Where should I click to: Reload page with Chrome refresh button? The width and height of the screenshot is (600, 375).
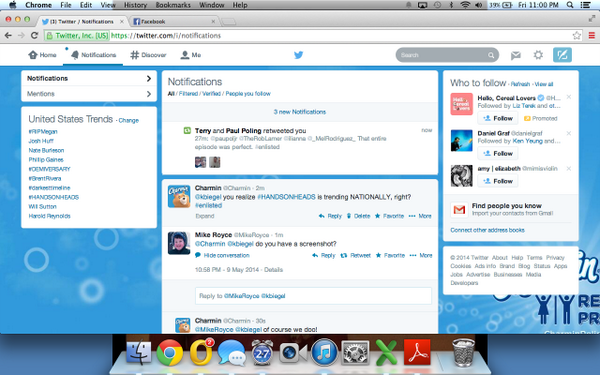pos(34,36)
